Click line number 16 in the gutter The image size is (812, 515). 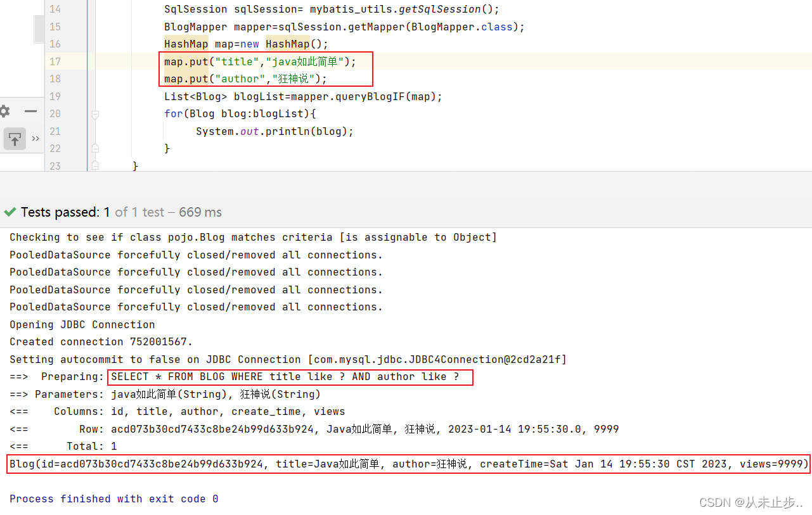55,44
